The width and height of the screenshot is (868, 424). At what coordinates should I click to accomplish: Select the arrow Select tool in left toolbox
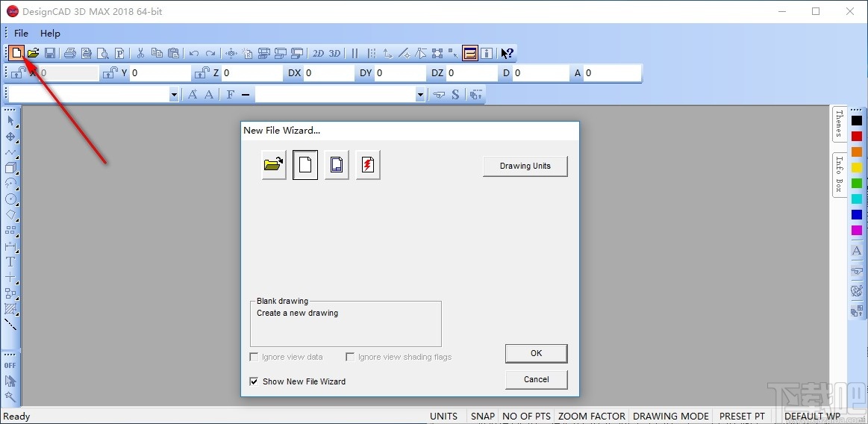pos(10,121)
